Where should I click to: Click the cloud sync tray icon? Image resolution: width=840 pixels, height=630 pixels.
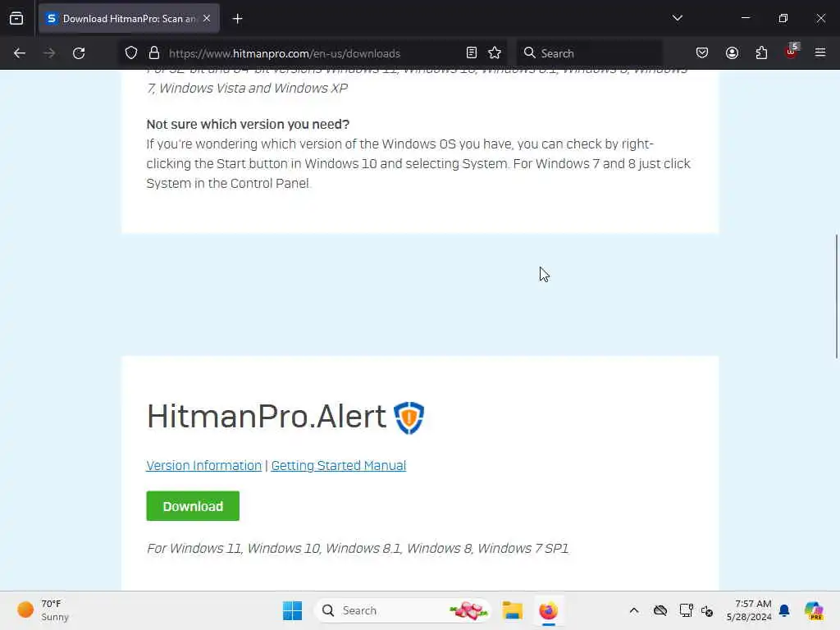(x=660, y=610)
